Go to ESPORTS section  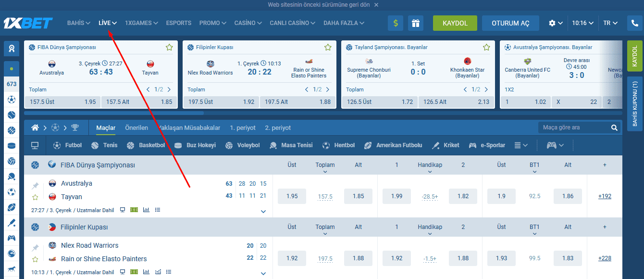(179, 23)
